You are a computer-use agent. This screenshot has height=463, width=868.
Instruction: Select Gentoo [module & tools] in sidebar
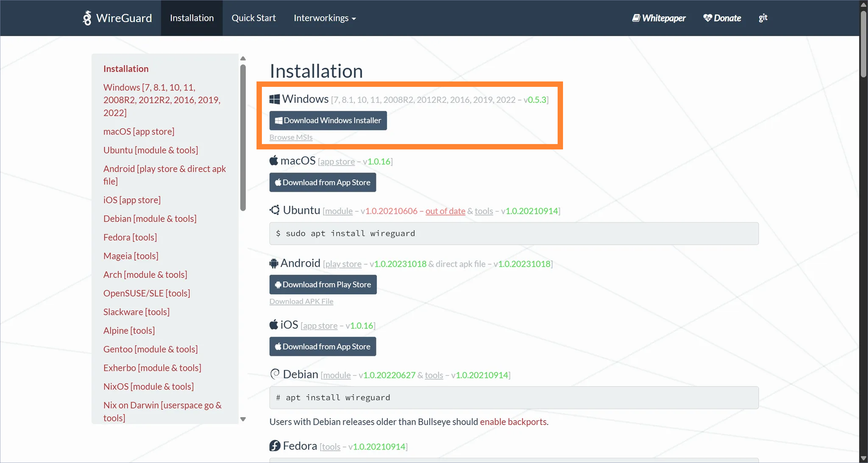[x=151, y=349]
